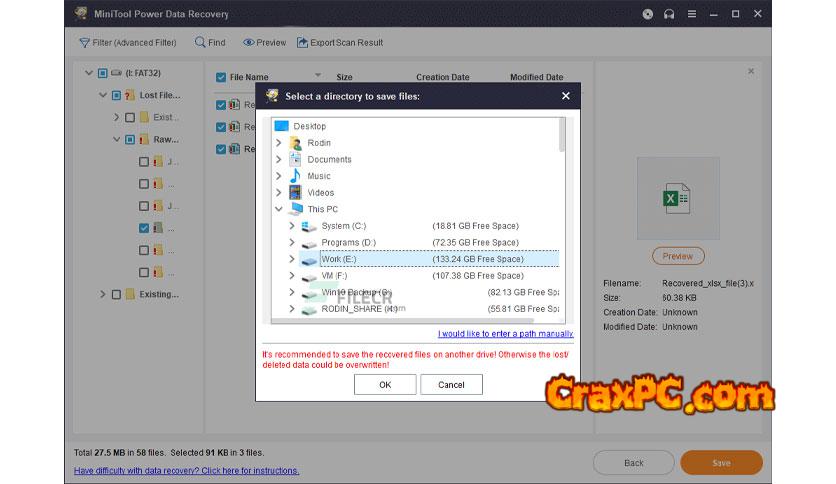Collapse the Lost File... node
The image size is (836, 484).
tap(102, 95)
